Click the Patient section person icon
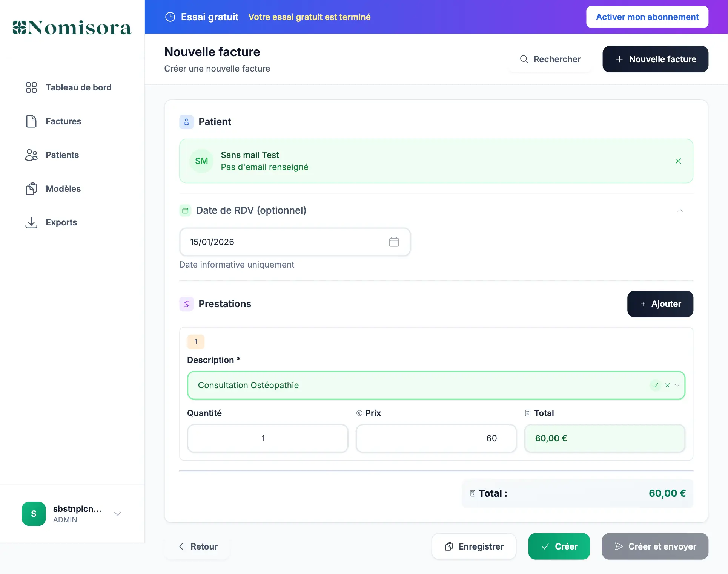 pyautogui.click(x=186, y=122)
